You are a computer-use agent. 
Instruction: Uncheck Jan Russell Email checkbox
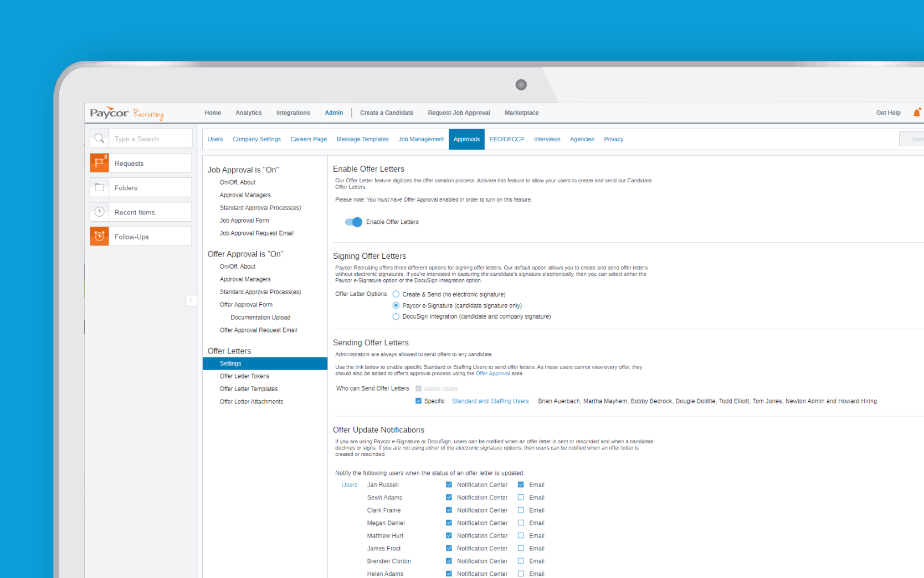click(x=521, y=484)
